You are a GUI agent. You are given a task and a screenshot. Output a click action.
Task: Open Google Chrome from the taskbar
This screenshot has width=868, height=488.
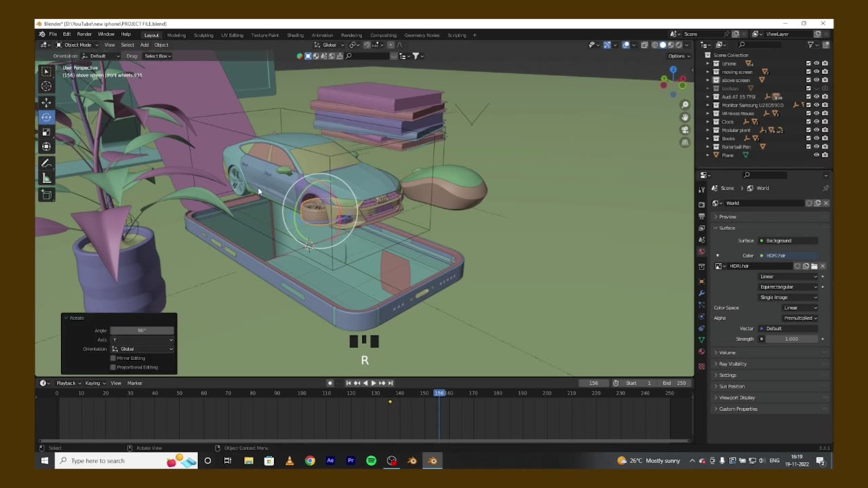point(310,461)
